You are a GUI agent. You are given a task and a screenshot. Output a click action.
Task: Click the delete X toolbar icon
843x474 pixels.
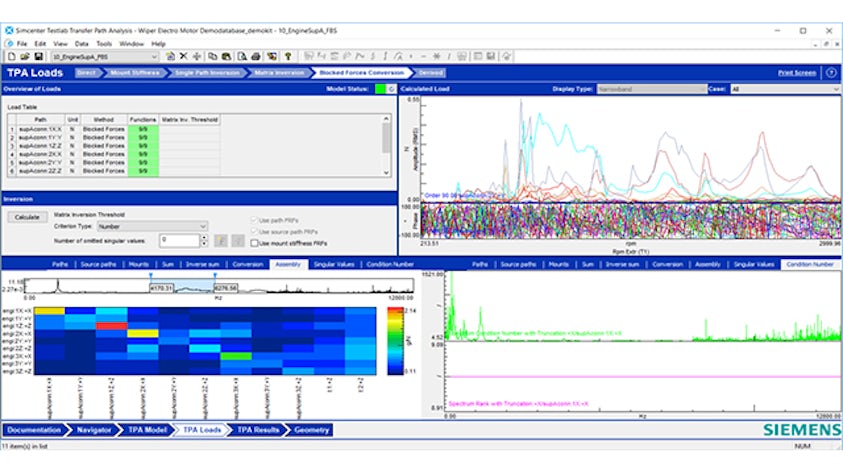coord(183,56)
